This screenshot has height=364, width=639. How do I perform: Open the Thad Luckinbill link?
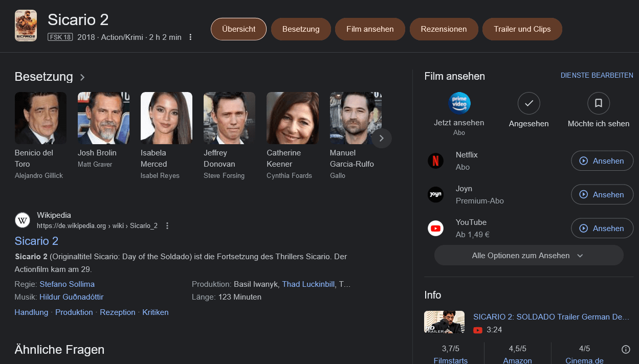308,284
